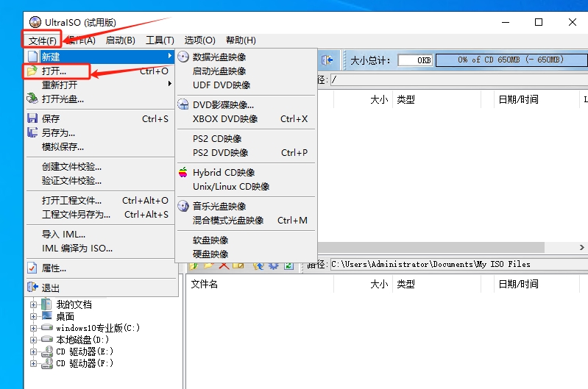588x389 pixels.
Task: Click the 保存 floppy disk icon
Action: click(x=32, y=118)
